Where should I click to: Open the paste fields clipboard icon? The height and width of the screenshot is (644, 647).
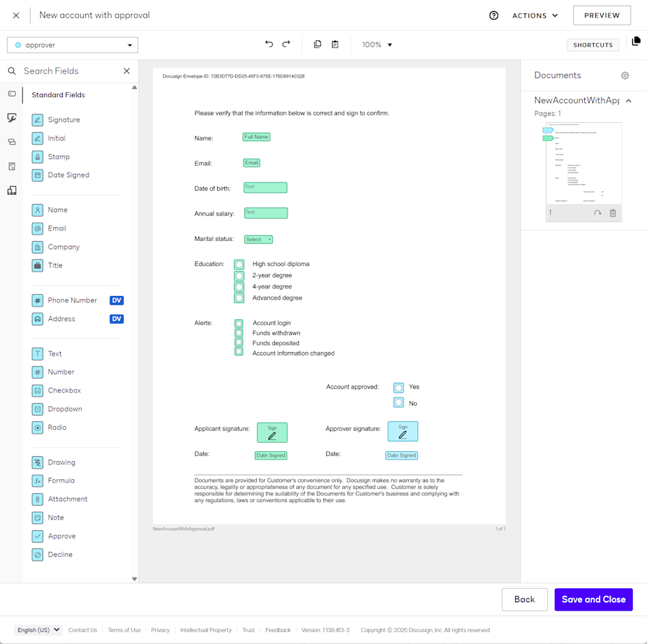pyautogui.click(x=335, y=43)
